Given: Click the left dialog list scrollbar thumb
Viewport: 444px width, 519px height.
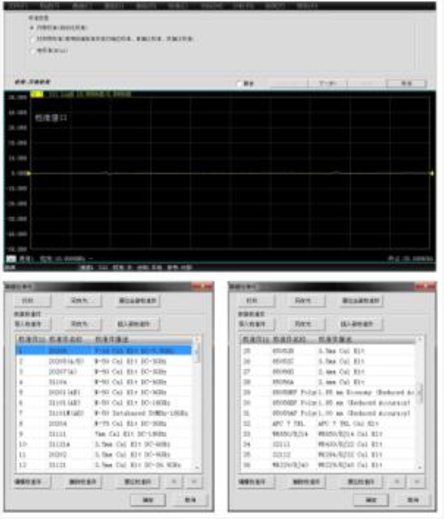Looking at the screenshot, I should (x=197, y=354).
